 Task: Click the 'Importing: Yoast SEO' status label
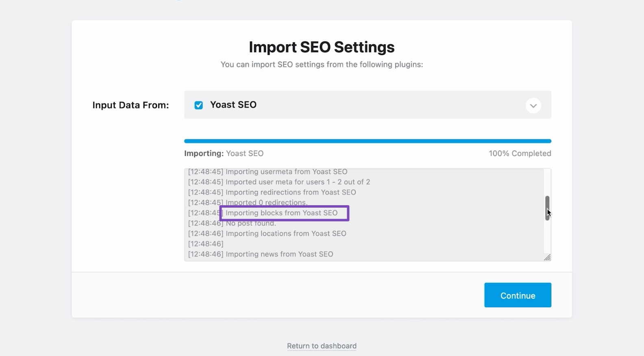[224, 154]
